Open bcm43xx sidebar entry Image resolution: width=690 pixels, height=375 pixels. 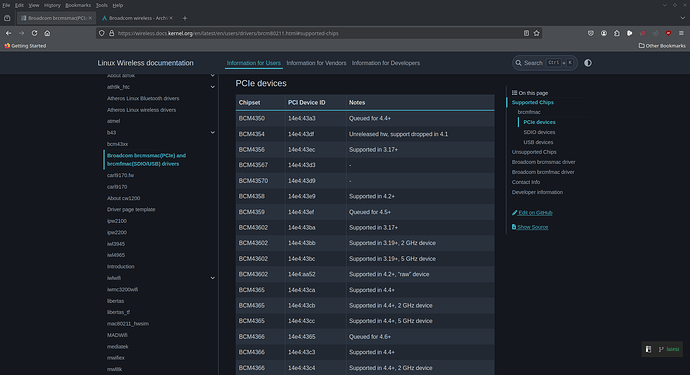117,144
